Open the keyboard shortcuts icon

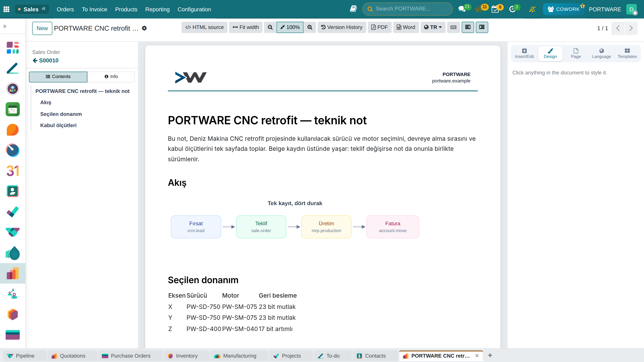coord(453,27)
